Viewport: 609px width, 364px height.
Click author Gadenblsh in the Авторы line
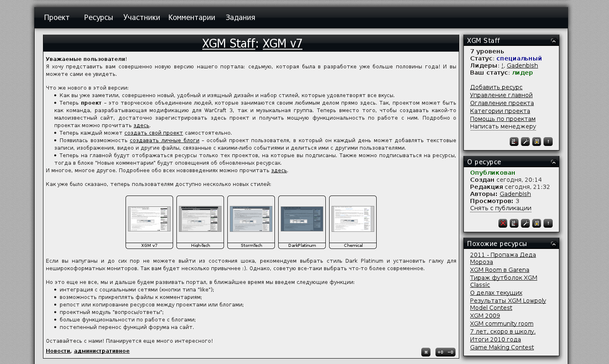(515, 194)
